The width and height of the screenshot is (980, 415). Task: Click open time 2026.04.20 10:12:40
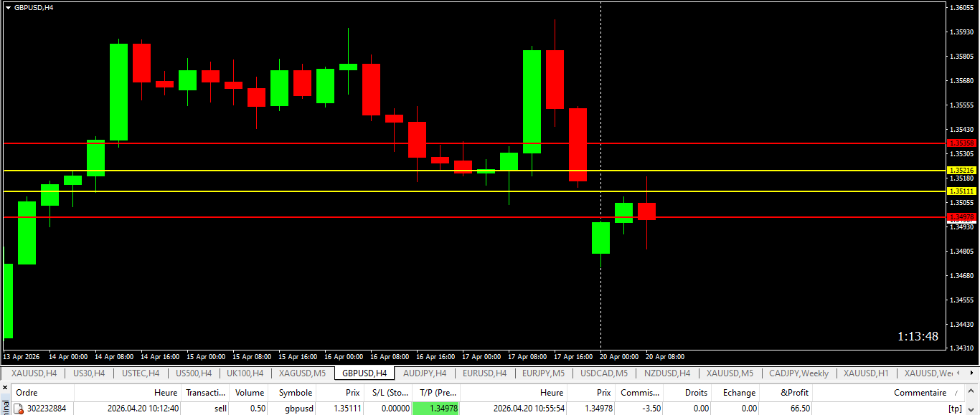coord(143,409)
